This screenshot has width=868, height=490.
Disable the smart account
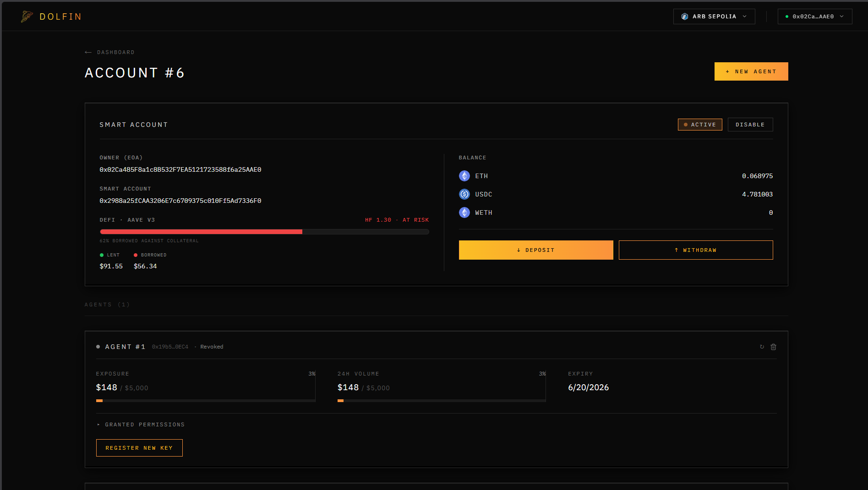[x=750, y=125]
